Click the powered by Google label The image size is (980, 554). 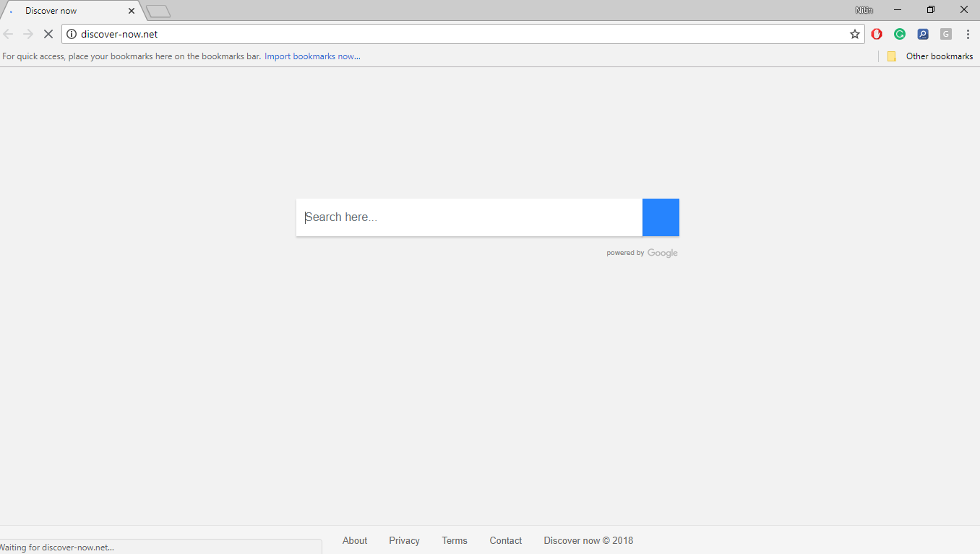(642, 252)
